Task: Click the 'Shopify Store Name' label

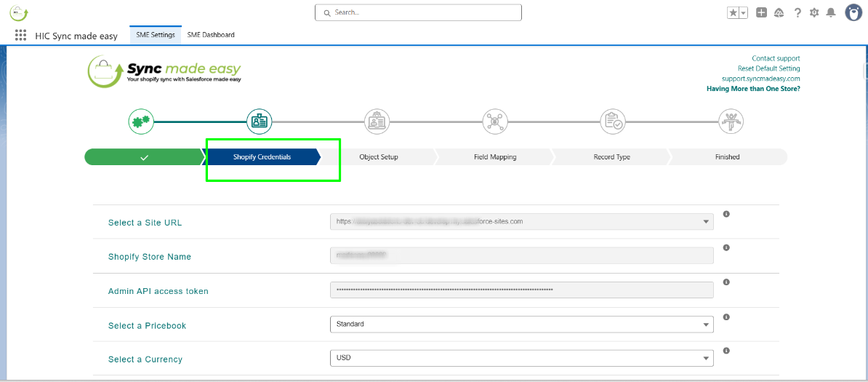Action: point(150,257)
